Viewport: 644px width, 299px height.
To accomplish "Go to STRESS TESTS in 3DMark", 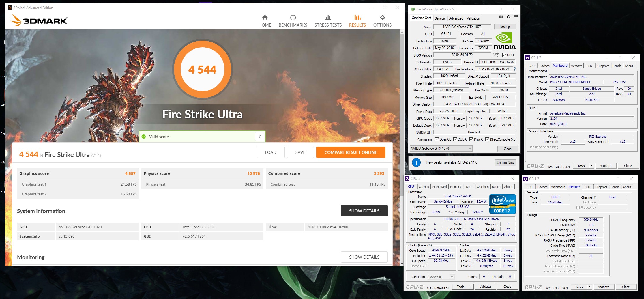I will tap(328, 21).
